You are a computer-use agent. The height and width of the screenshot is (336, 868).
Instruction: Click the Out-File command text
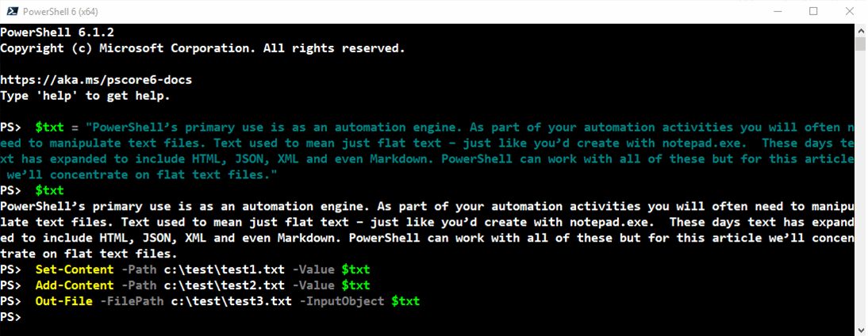tap(64, 301)
